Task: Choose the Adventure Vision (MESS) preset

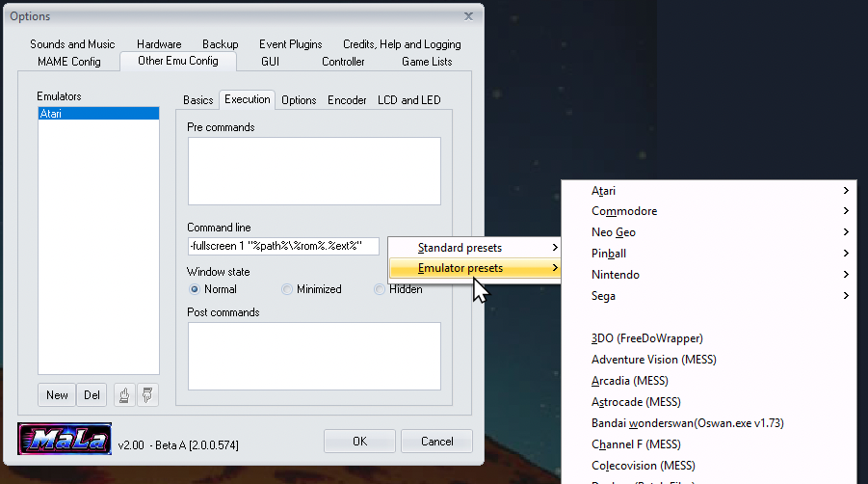Action: [709, 360]
